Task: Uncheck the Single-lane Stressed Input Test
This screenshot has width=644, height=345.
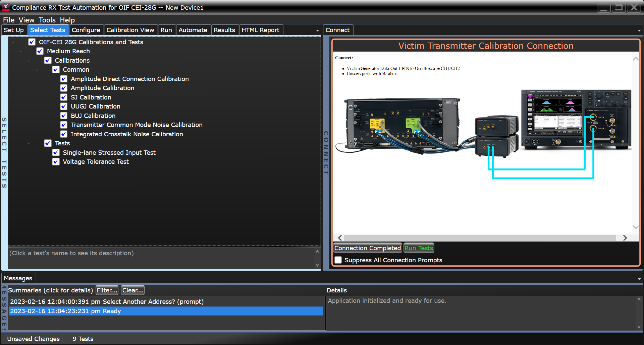Action: pyautogui.click(x=56, y=152)
